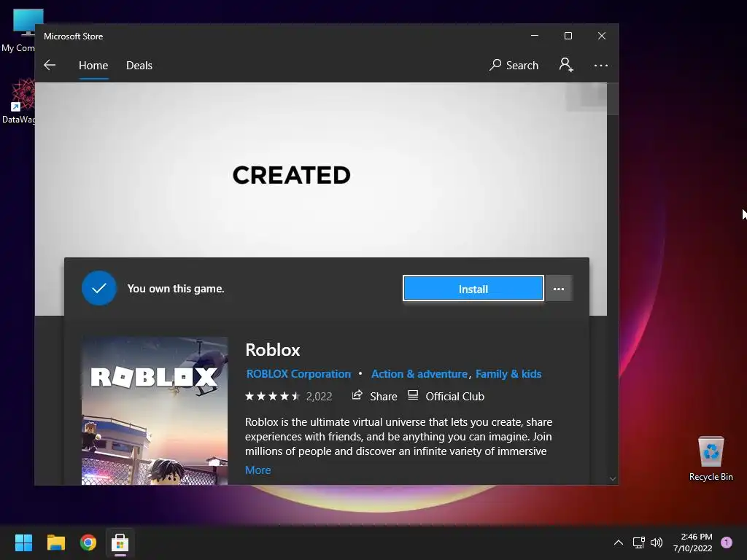Screen dimensions: 747x560
Task: Click the 'You own this game.' text
Action: coord(176,289)
